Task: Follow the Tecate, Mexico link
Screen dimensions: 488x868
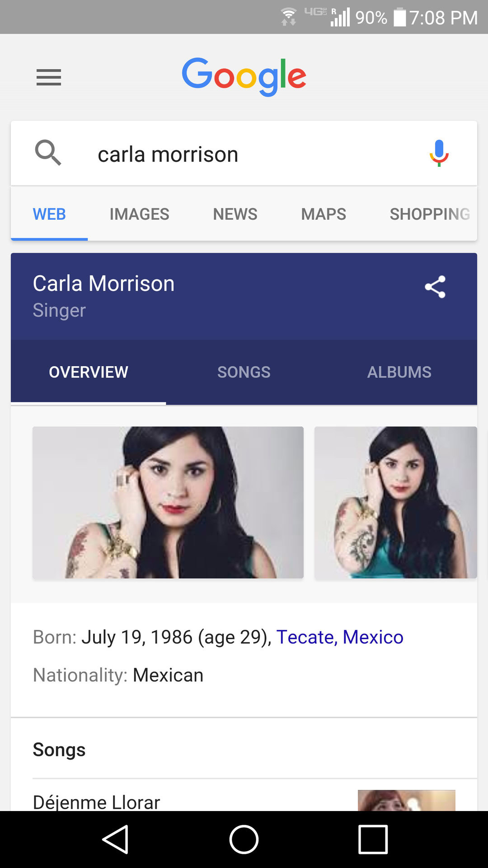Action: coord(340,637)
